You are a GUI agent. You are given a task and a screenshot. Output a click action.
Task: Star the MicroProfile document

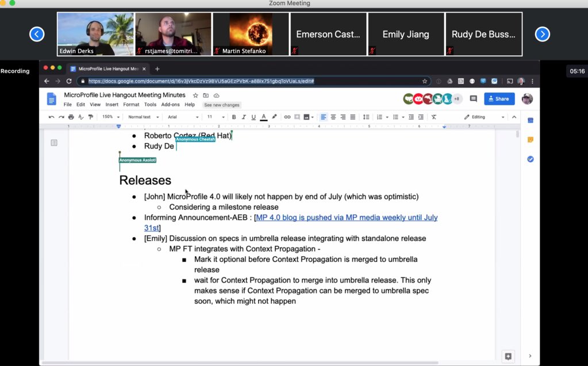tap(195, 96)
